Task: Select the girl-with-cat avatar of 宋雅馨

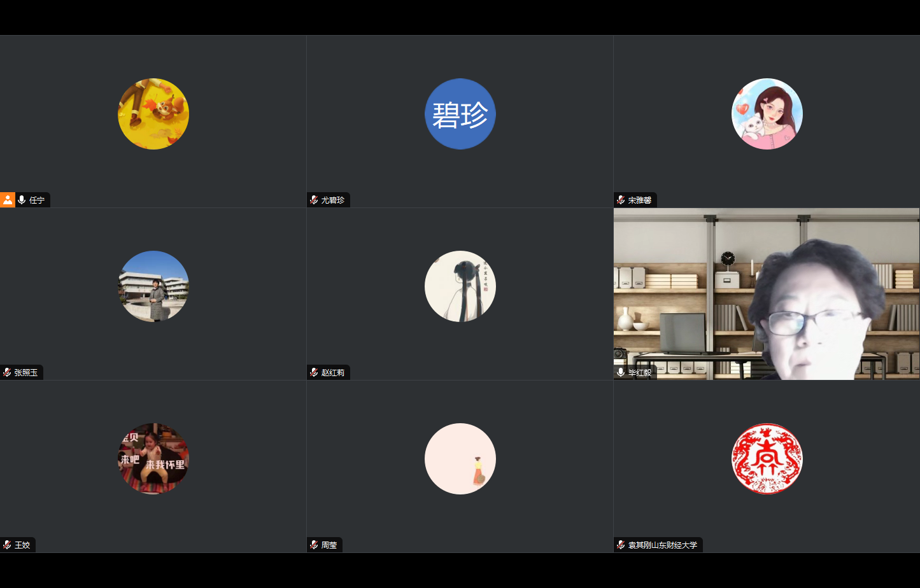Action: (767, 114)
